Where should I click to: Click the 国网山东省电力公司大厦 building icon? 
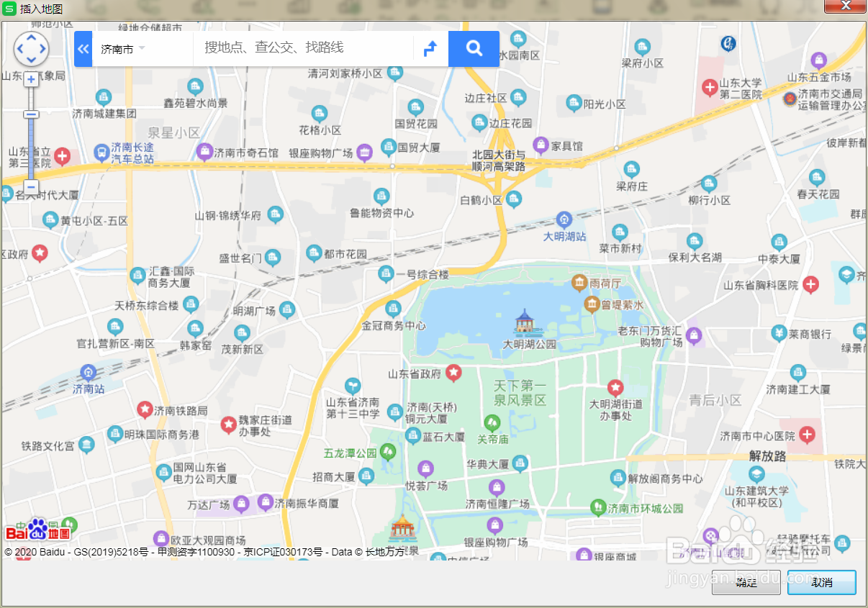tap(164, 472)
